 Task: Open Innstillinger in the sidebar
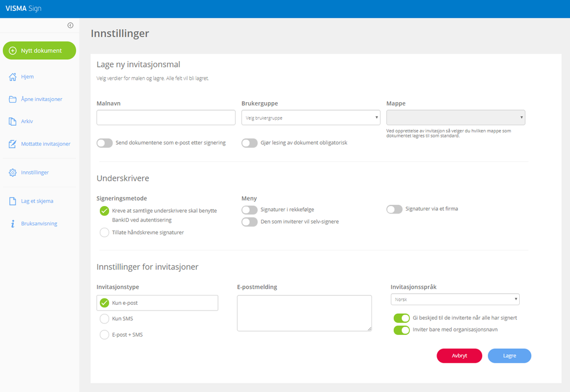[x=35, y=172]
